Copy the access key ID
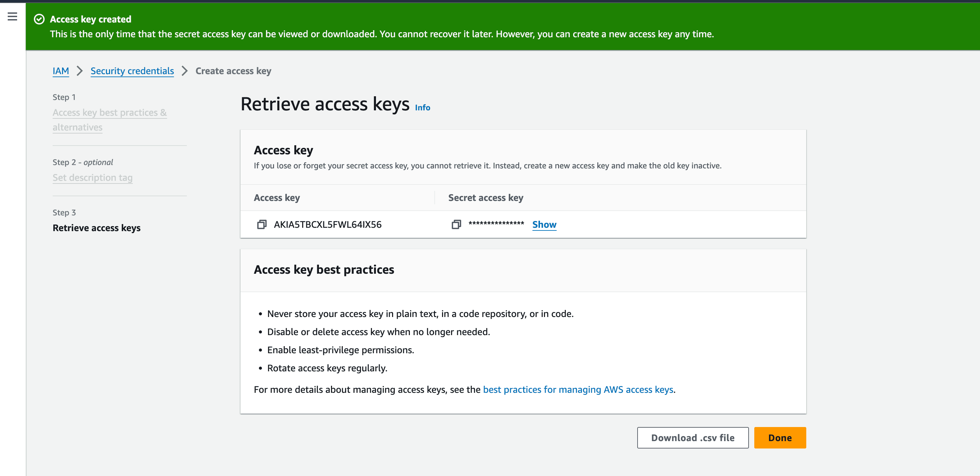980x476 pixels. 262,224
